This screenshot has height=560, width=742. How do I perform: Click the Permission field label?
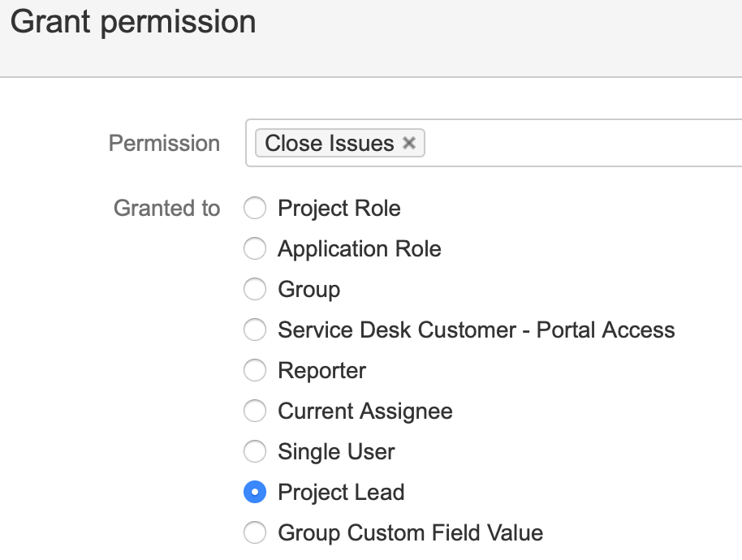pyautogui.click(x=164, y=144)
